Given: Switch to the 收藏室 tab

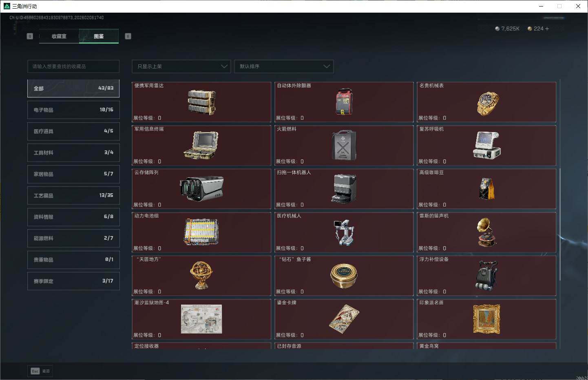Looking at the screenshot, I should tap(59, 36).
